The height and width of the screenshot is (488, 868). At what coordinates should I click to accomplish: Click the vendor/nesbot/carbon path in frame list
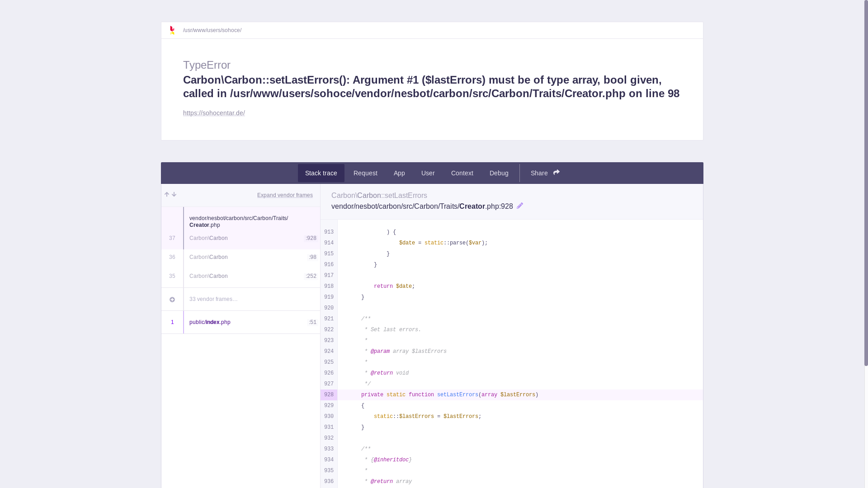(239, 221)
